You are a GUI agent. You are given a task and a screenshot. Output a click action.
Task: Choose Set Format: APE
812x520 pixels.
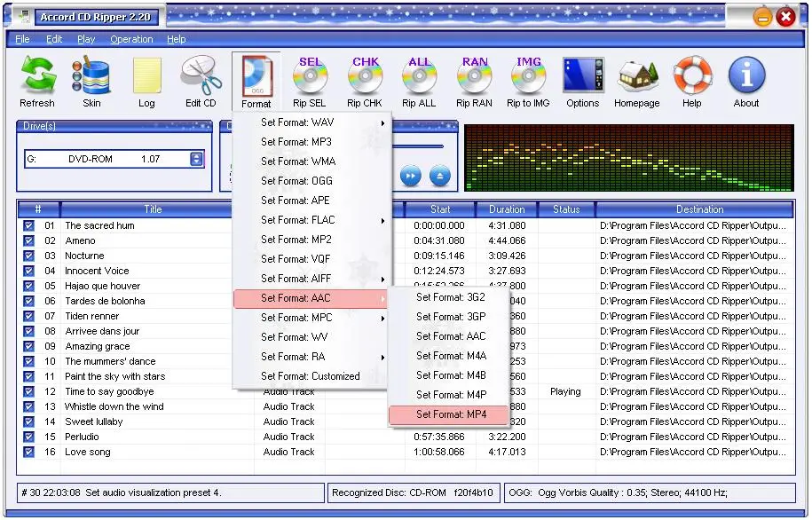(312, 201)
